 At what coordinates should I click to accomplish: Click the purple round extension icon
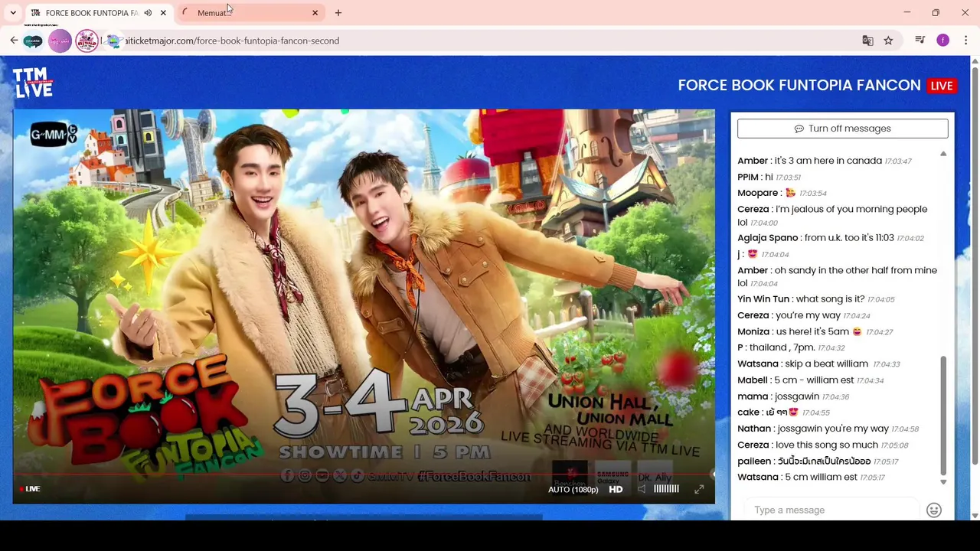coord(60,41)
